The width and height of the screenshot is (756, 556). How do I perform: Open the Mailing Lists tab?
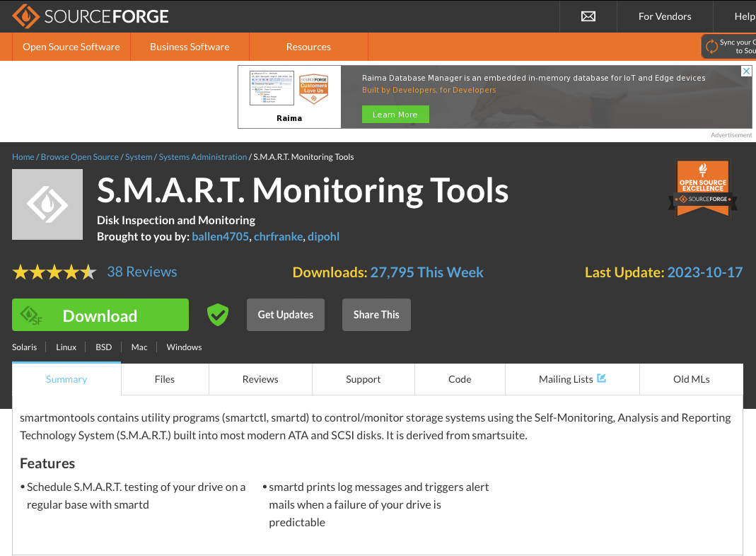[x=572, y=379]
